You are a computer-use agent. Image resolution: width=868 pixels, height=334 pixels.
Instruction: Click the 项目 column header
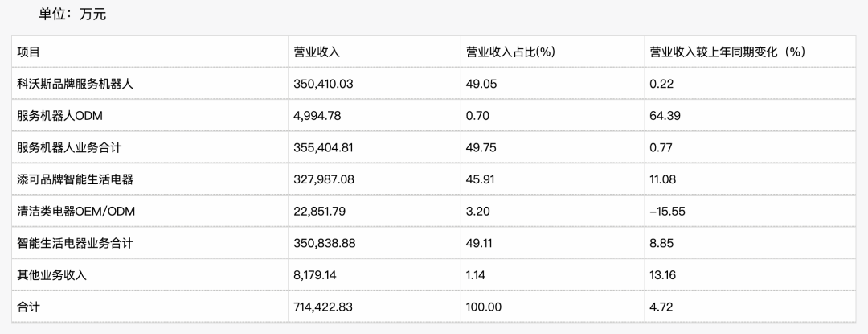[29, 52]
